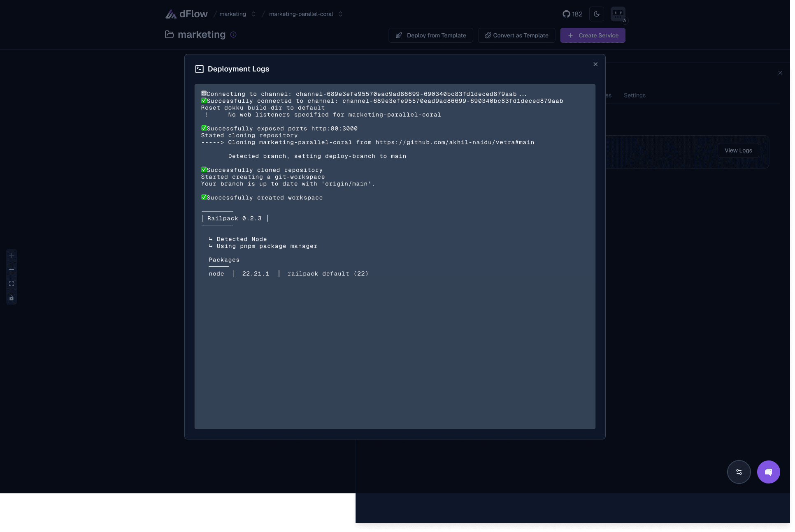Open the GitHub stars link showing 182
Screen dimensions: 795x532
[x=572, y=14]
